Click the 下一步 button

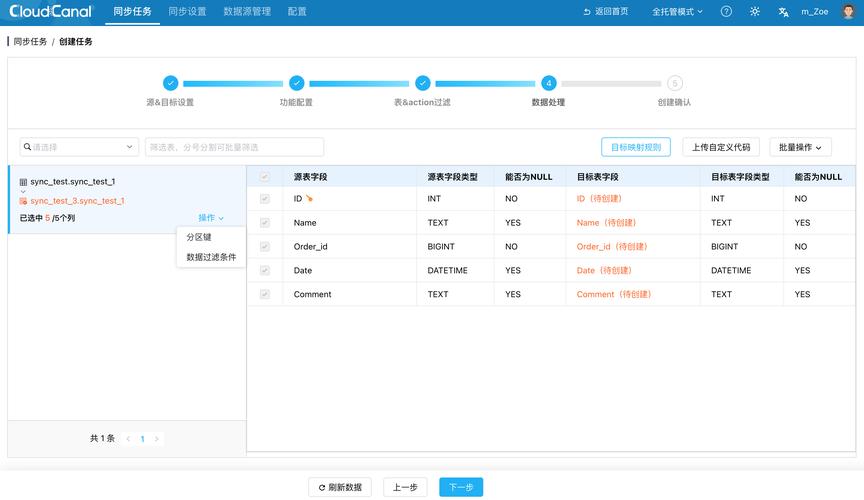(x=461, y=487)
